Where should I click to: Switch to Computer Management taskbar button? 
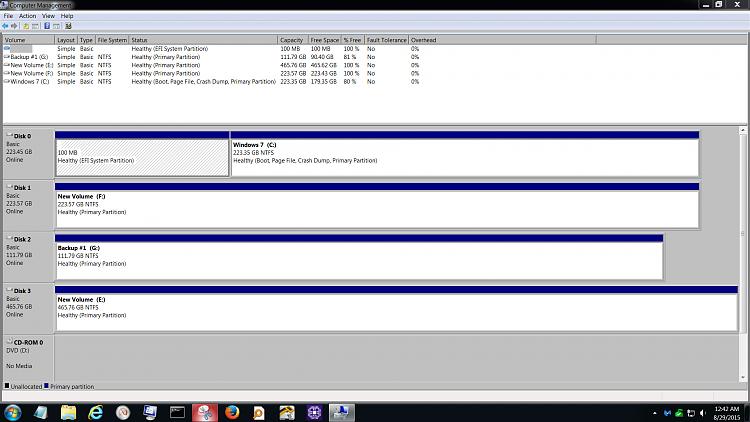pyautogui.click(x=342, y=412)
